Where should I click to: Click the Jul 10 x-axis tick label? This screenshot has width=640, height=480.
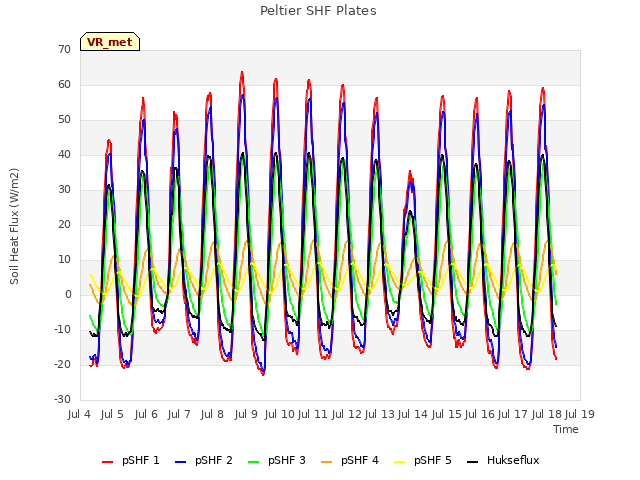coord(280,414)
